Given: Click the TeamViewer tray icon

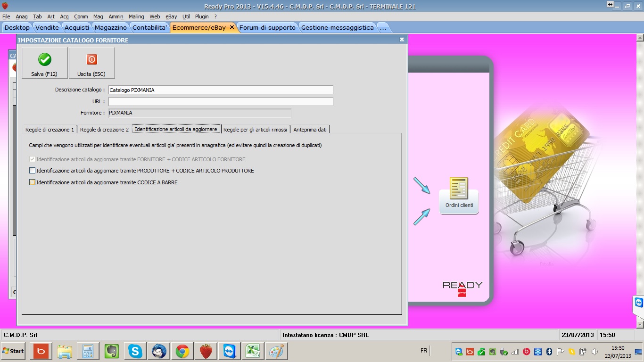Looking at the screenshot, I should point(459,352).
